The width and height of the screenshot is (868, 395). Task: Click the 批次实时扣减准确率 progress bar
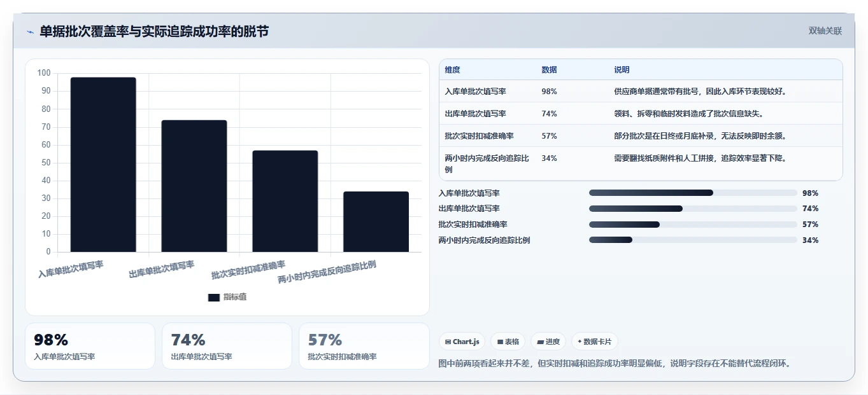tap(693, 225)
